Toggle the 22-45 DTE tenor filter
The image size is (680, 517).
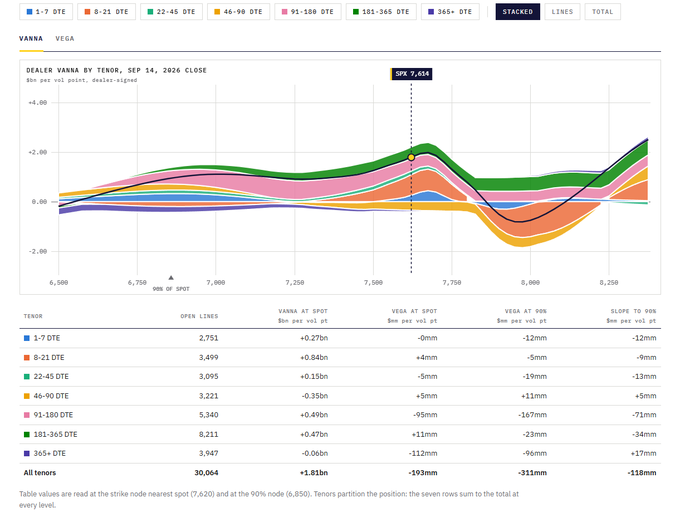pyautogui.click(x=171, y=12)
